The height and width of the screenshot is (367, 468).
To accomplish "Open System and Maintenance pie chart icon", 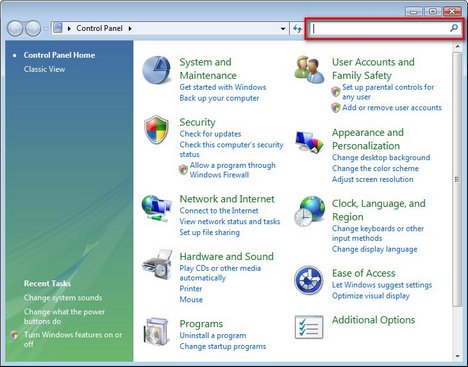I will tap(157, 70).
